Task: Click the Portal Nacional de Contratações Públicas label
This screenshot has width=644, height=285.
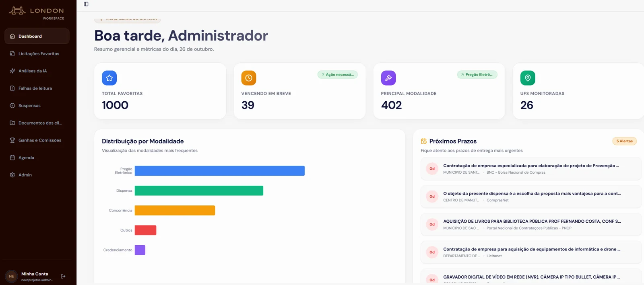Action: tap(529, 228)
